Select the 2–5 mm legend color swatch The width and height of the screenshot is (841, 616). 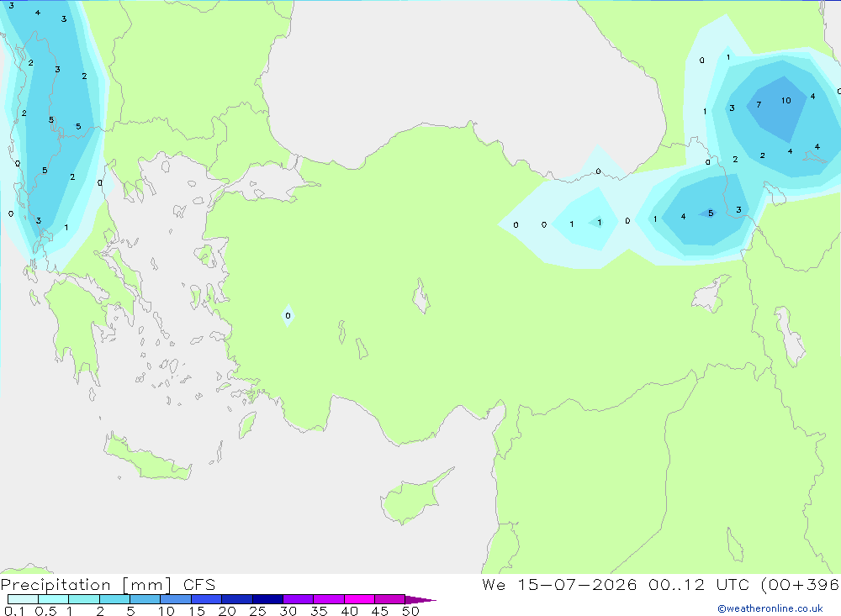click(x=114, y=599)
